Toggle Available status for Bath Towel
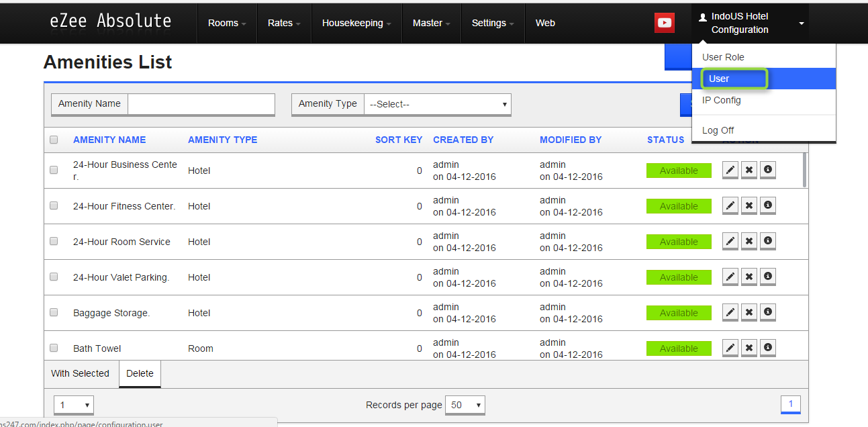Screen dimensions: 868x427 pos(679,348)
